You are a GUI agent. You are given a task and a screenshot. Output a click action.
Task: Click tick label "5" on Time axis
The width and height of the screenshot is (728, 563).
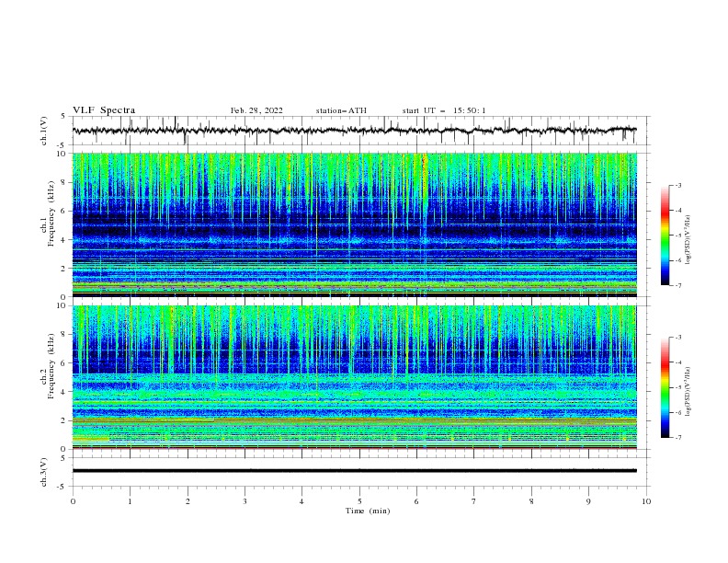(359, 501)
